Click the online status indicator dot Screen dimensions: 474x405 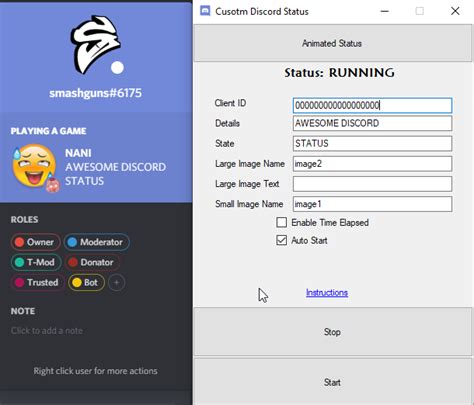point(117,68)
